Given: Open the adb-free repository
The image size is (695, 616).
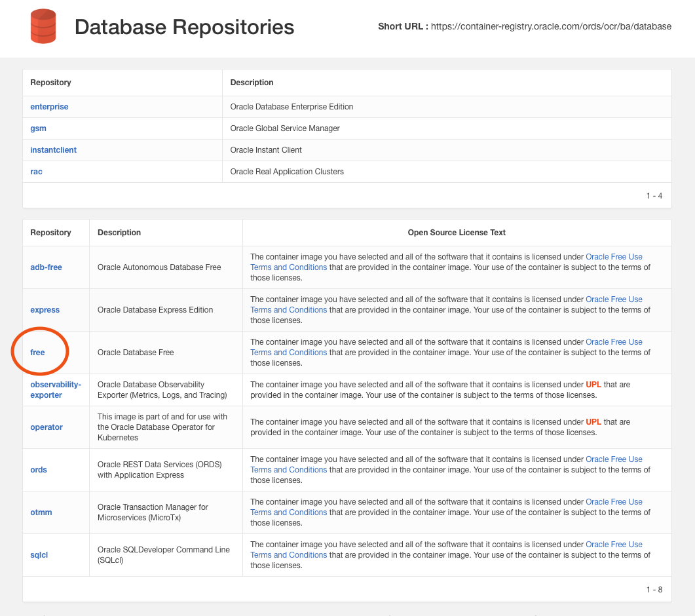Looking at the screenshot, I should [46, 267].
